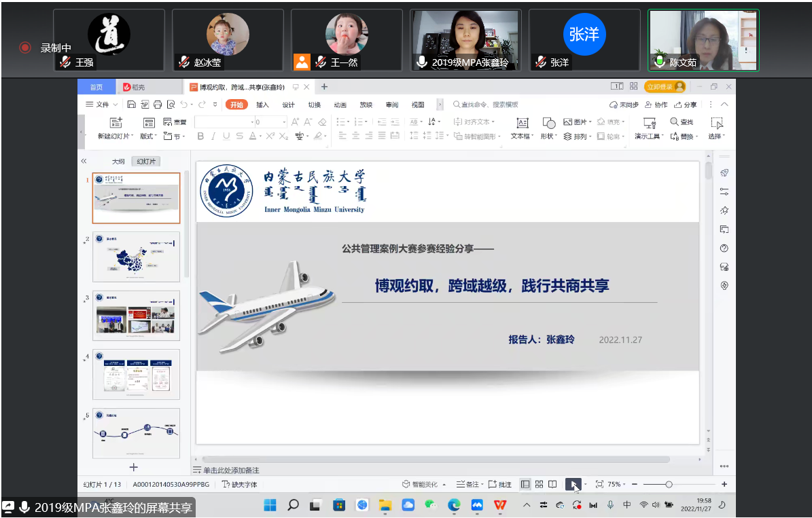Click the 分享 (Share) button

click(686, 105)
